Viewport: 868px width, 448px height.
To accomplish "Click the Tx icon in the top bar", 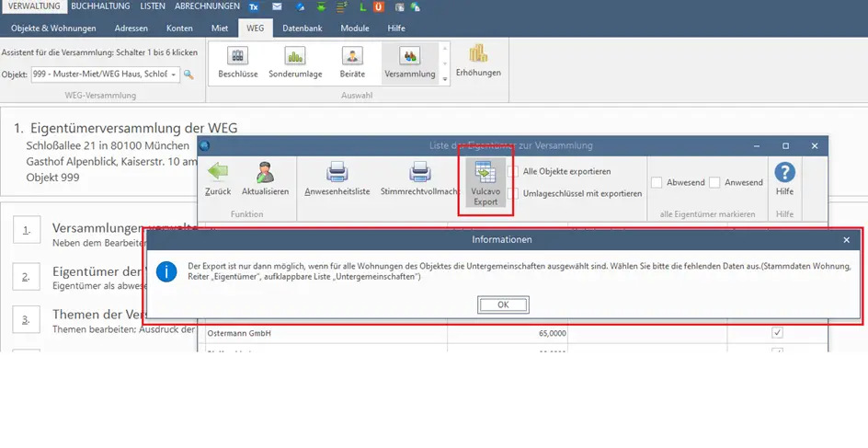I will point(254,7).
